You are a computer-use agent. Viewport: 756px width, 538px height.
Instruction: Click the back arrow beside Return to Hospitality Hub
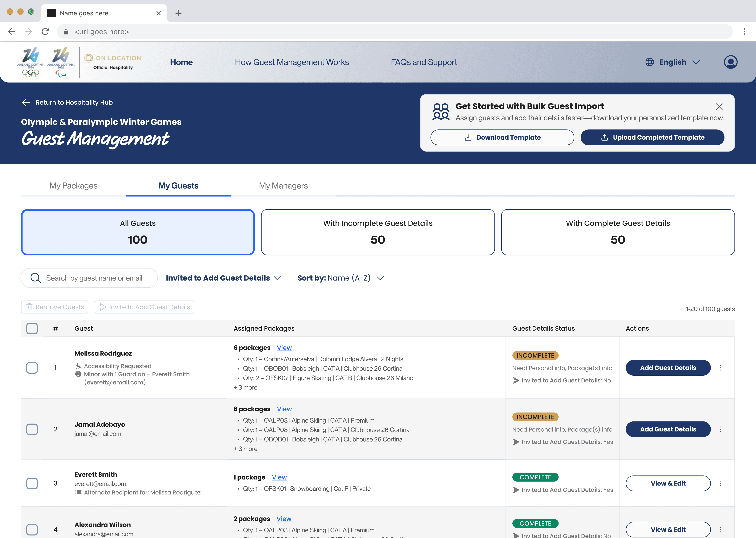[x=26, y=102]
